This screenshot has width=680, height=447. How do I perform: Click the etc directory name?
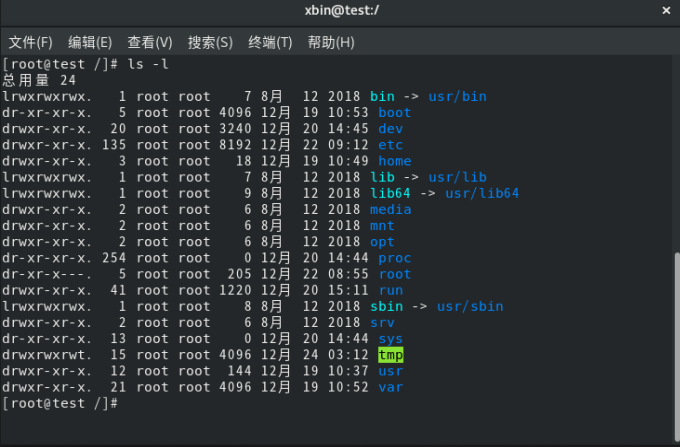coord(390,145)
